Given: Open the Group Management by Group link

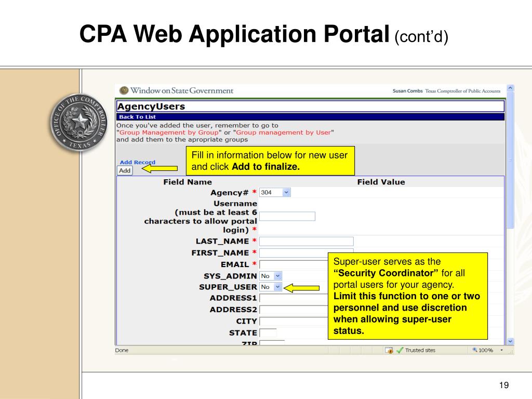Looking at the screenshot, I should (169, 132).
